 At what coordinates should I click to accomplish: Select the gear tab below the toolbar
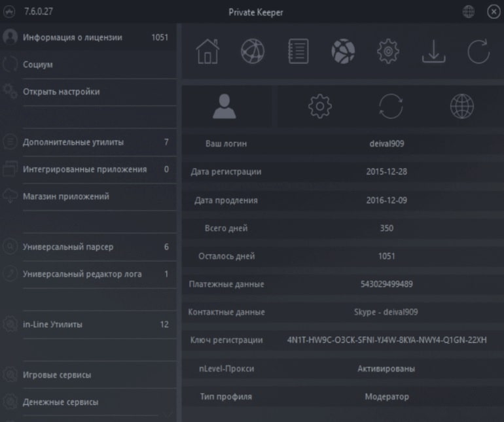click(320, 107)
